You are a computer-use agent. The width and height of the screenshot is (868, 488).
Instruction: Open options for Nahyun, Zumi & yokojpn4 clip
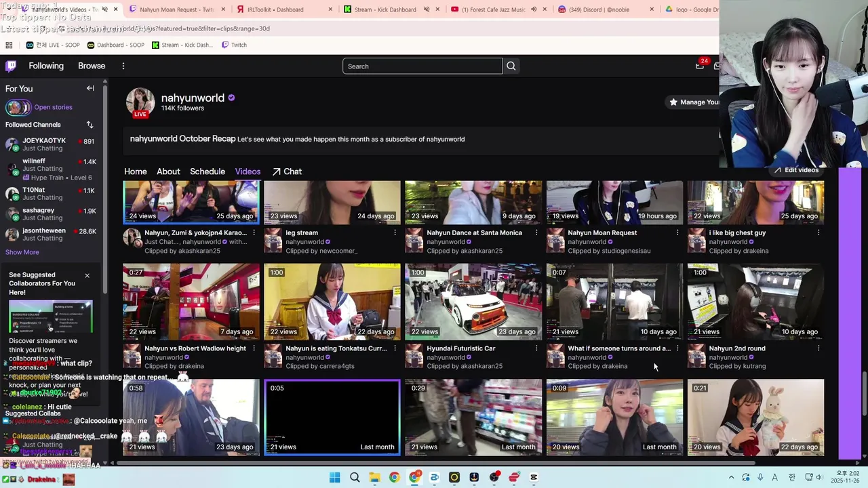tap(254, 232)
